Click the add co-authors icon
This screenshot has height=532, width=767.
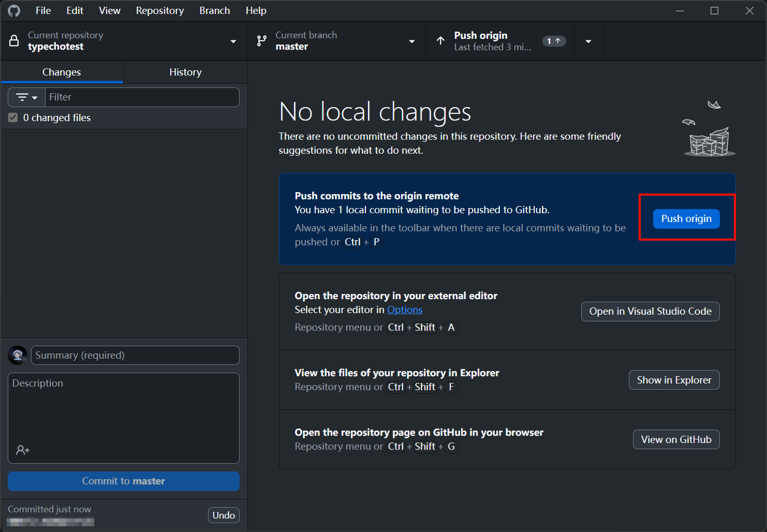pyautogui.click(x=22, y=450)
